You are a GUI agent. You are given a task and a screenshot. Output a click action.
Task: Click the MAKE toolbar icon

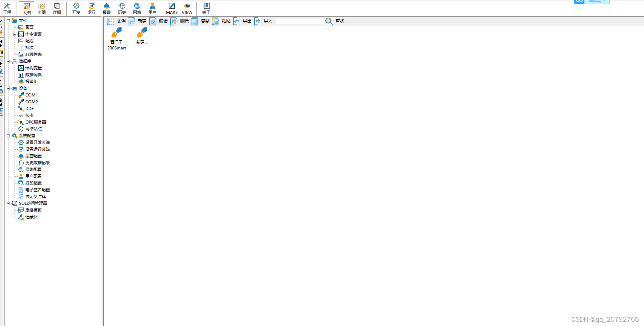click(172, 8)
